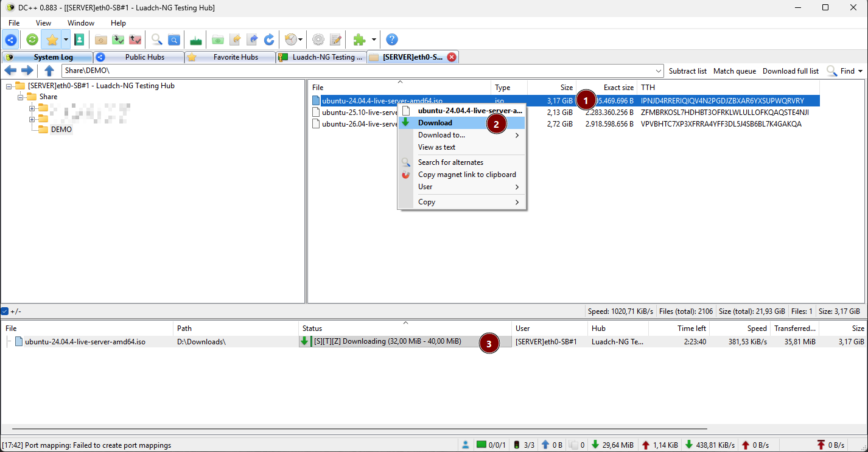The image size is (868, 452).
Task: Click the download limit 0 B/s indicator at far right
Action: [830, 445]
